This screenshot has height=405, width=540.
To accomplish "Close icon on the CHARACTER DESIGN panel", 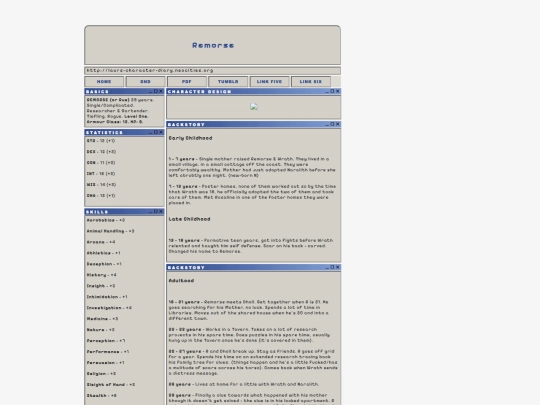I will (338, 91).
